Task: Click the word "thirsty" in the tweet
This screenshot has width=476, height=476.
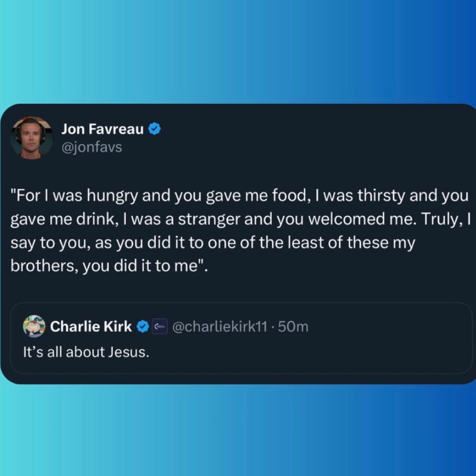Action: tap(381, 196)
